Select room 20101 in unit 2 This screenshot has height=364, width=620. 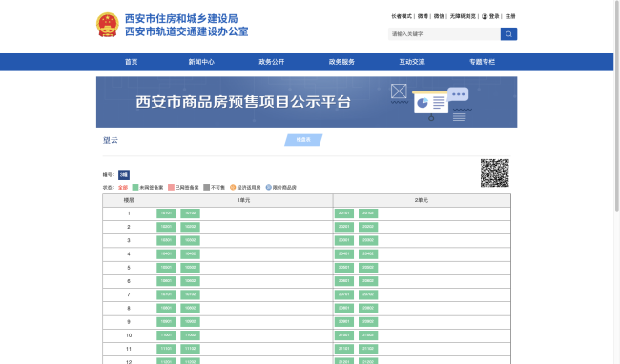point(344,213)
